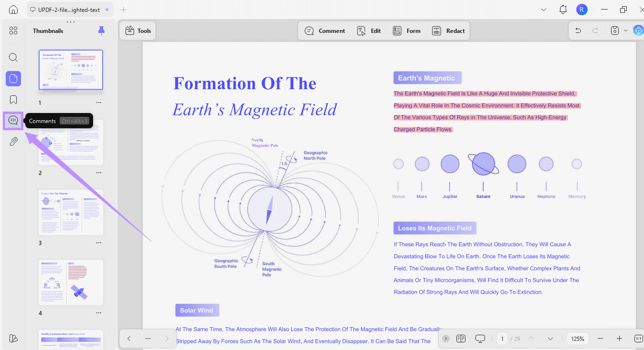This screenshot has width=644, height=350.
Task: Open the Tools menu button
Action: pos(138,31)
